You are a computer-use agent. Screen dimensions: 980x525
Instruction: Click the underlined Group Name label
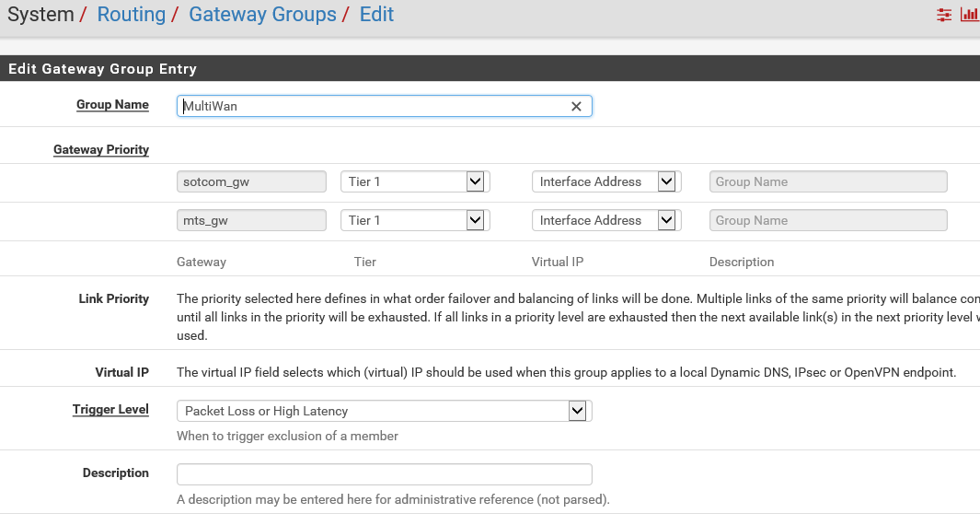[112, 105]
